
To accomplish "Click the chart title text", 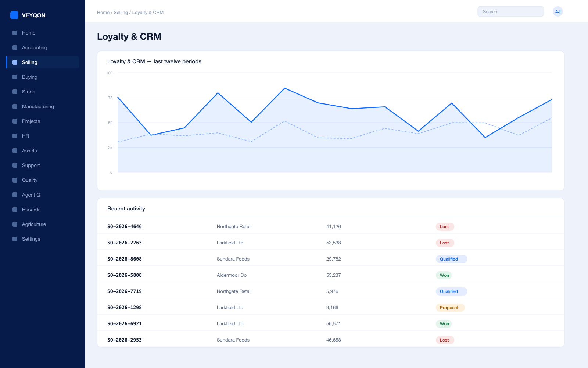I will click(x=154, y=61).
